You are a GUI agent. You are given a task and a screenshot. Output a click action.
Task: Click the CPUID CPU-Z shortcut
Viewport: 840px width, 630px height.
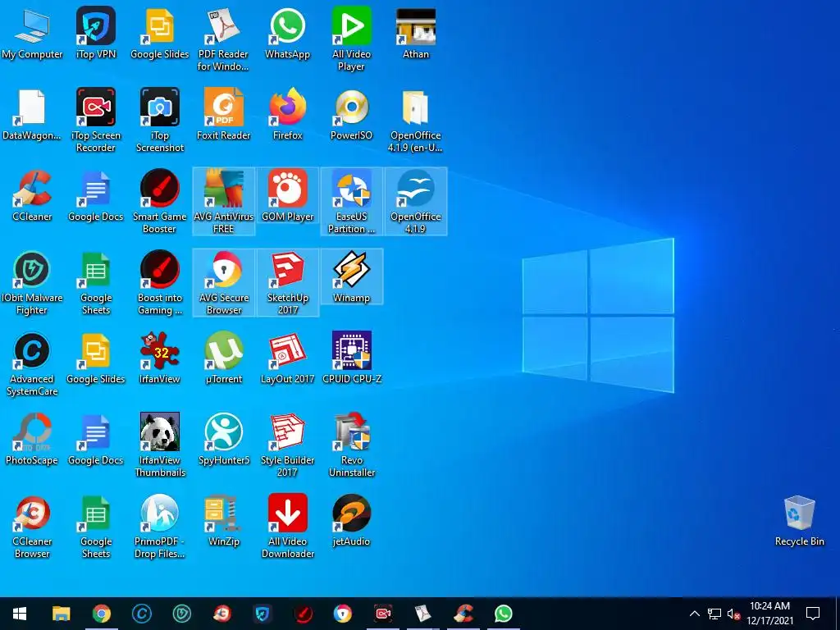pos(351,359)
